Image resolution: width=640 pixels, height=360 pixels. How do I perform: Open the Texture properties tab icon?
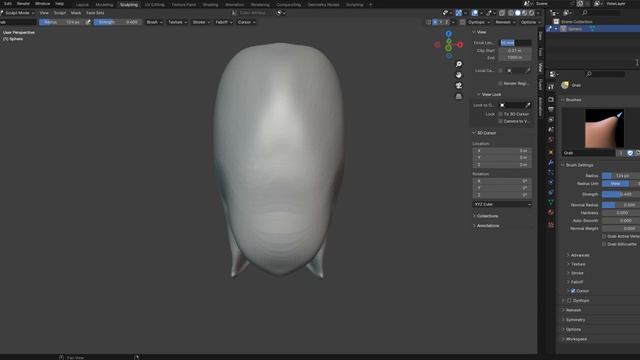(x=551, y=224)
